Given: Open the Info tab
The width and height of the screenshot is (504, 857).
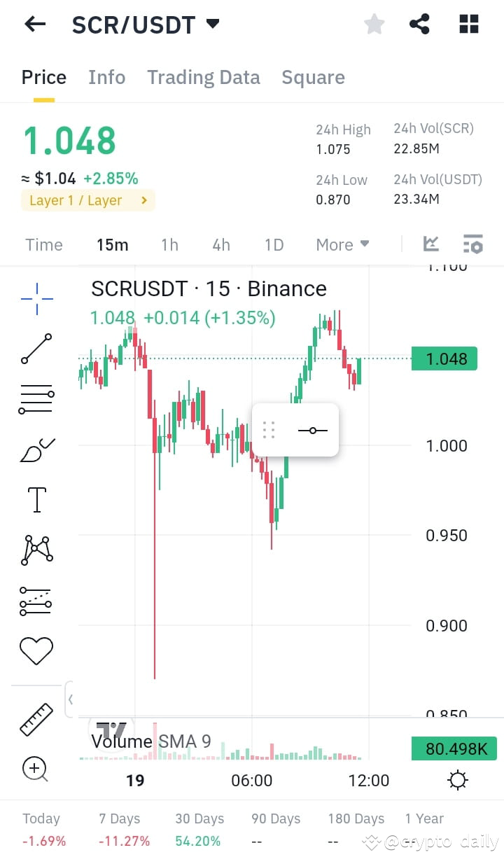Looking at the screenshot, I should click(106, 77).
